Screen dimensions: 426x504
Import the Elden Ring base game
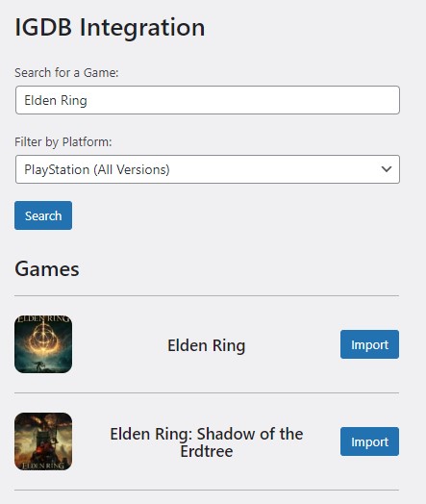coord(369,344)
